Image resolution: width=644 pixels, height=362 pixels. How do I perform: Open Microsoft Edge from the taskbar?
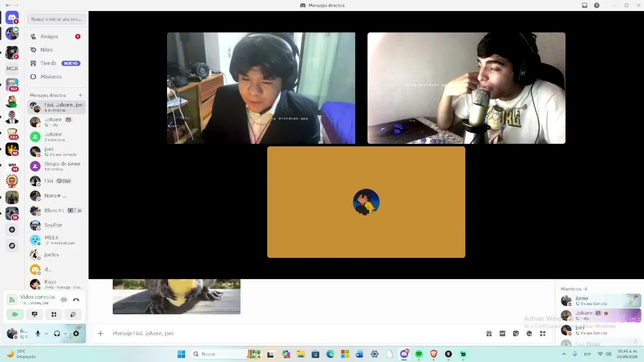tap(330, 354)
